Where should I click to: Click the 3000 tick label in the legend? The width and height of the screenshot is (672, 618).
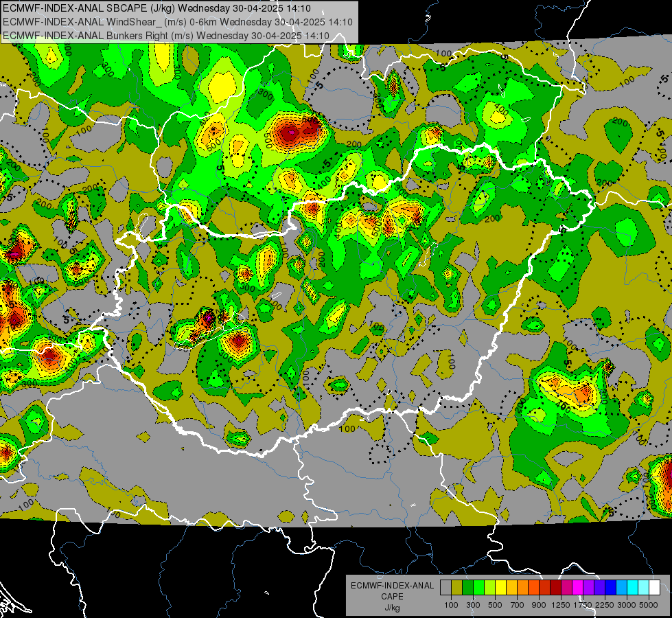click(627, 605)
